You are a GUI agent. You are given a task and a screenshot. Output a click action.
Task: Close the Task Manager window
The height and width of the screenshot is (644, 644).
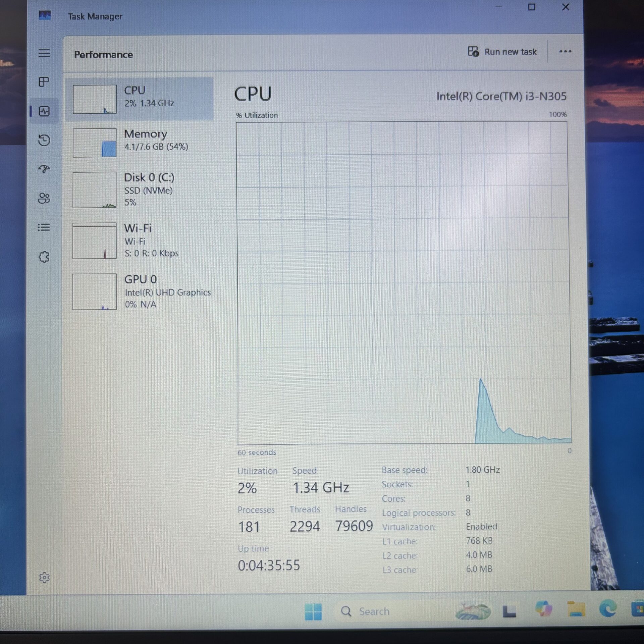point(566,7)
